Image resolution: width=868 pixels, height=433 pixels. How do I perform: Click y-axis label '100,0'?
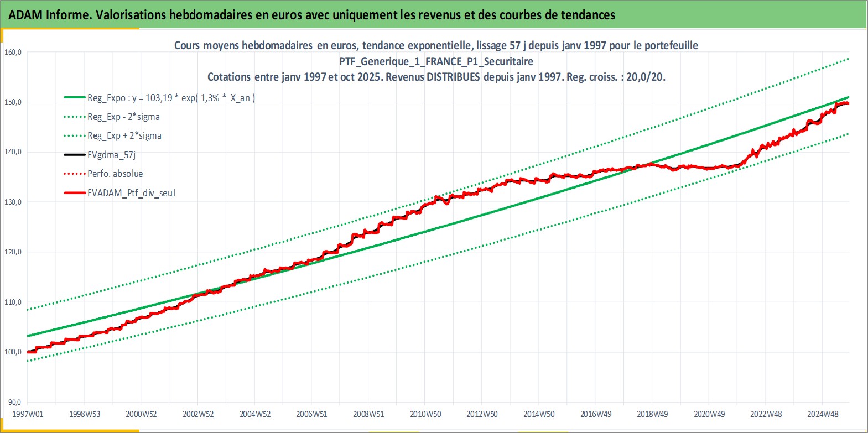[x=13, y=352]
